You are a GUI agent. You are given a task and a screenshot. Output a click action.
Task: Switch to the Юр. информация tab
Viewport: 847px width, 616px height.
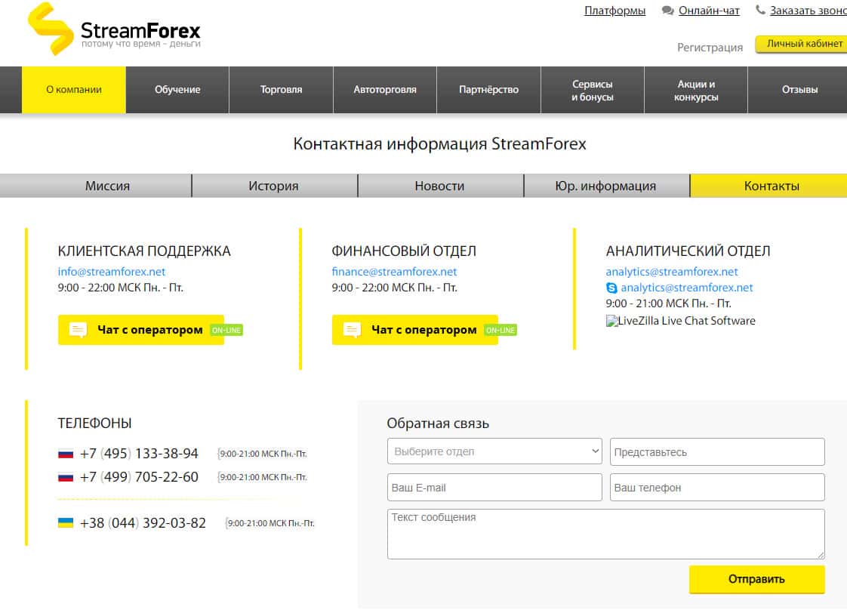[605, 186]
